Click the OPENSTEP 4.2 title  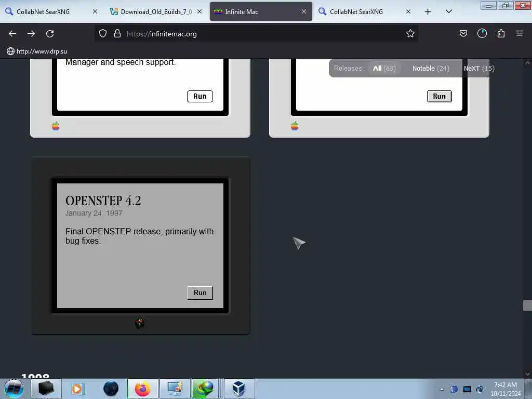click(x=103, y=201)
